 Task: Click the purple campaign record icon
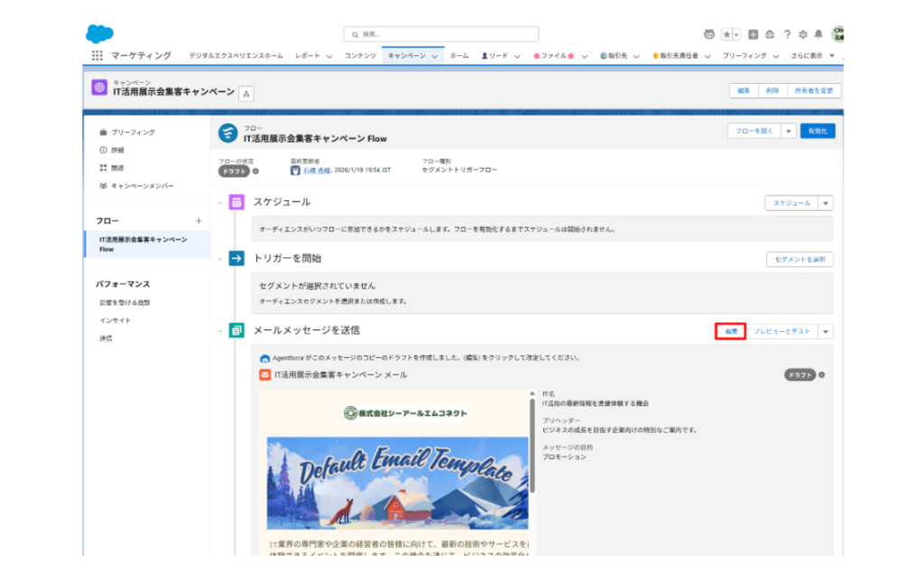coord(99,88)
